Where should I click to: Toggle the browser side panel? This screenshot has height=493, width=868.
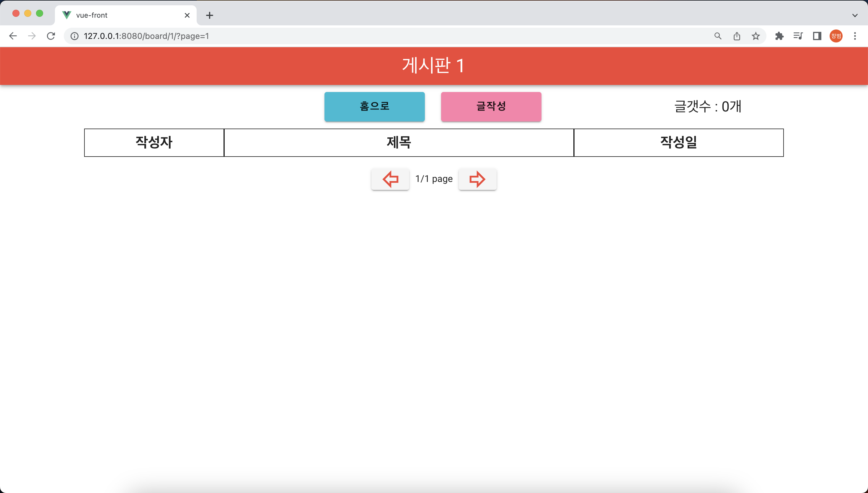click(817, 36)
